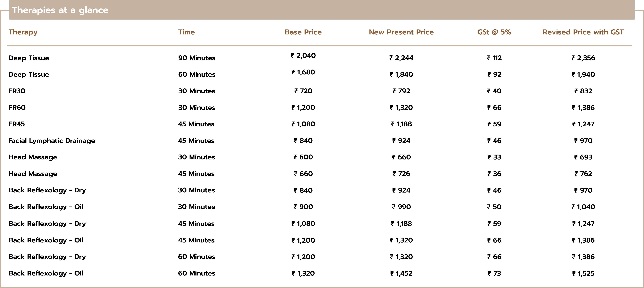Screen dimensions: 644x288
Task: Click the Revised Price with GST header
Action: (x=583, y=32)
